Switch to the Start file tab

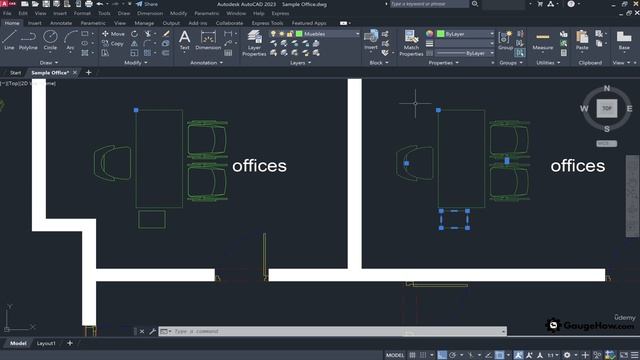point(15,73)
